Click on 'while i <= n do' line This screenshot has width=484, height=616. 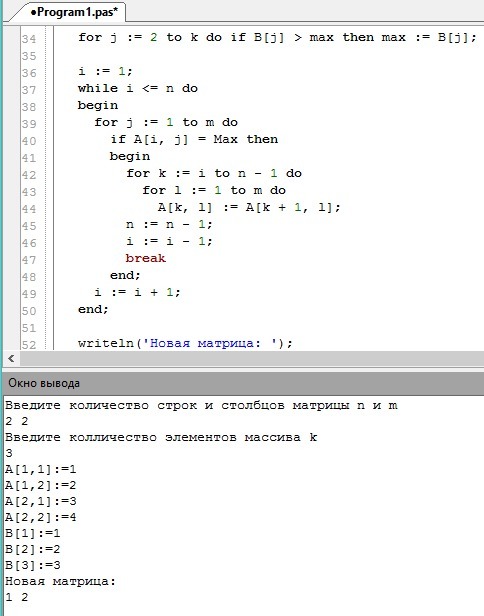click(x=138, y=88)
